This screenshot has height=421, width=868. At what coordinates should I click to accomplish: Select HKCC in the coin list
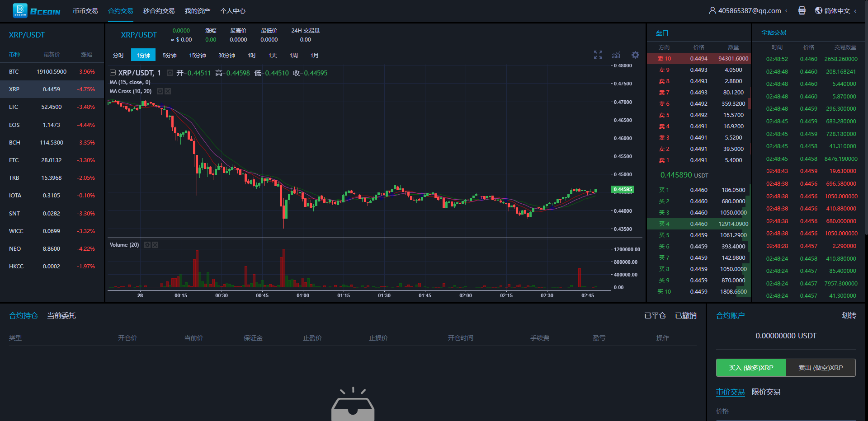pyautogui.click(x=52, y=267)
